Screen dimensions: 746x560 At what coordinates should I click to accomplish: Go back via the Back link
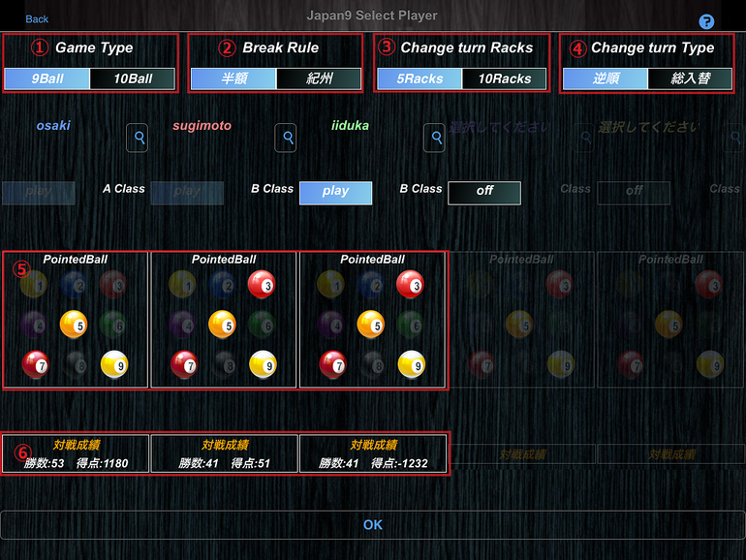tap(37, 19)
